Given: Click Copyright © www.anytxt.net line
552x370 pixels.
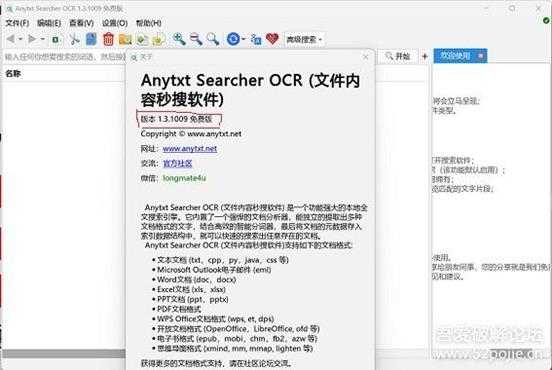Looking at the screenshot, I should [x=191, y=134].
